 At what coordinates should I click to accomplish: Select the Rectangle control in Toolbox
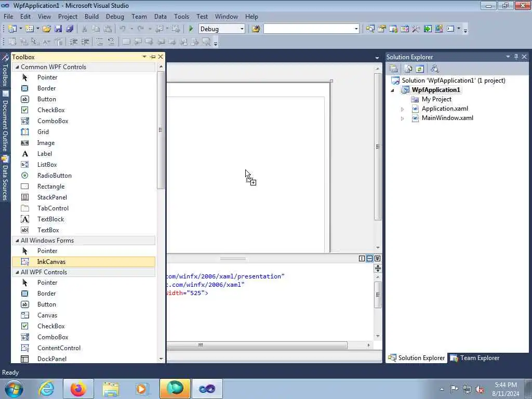84,187
